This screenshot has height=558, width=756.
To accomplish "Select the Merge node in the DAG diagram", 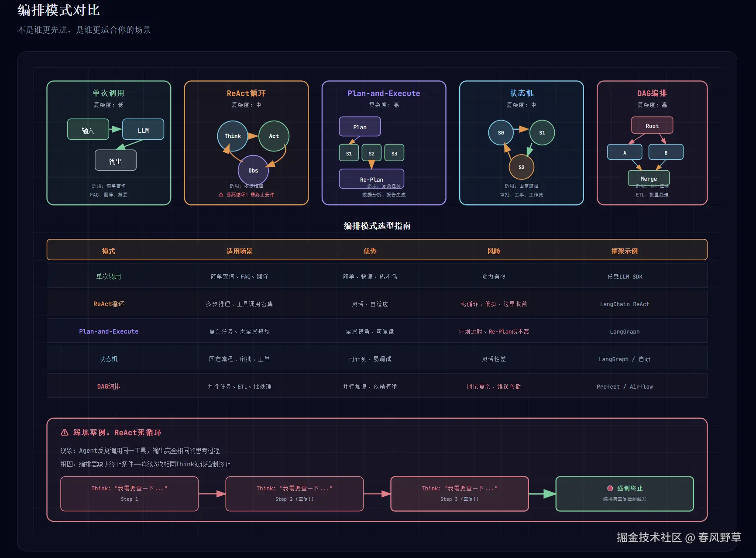I will [649, 178].
